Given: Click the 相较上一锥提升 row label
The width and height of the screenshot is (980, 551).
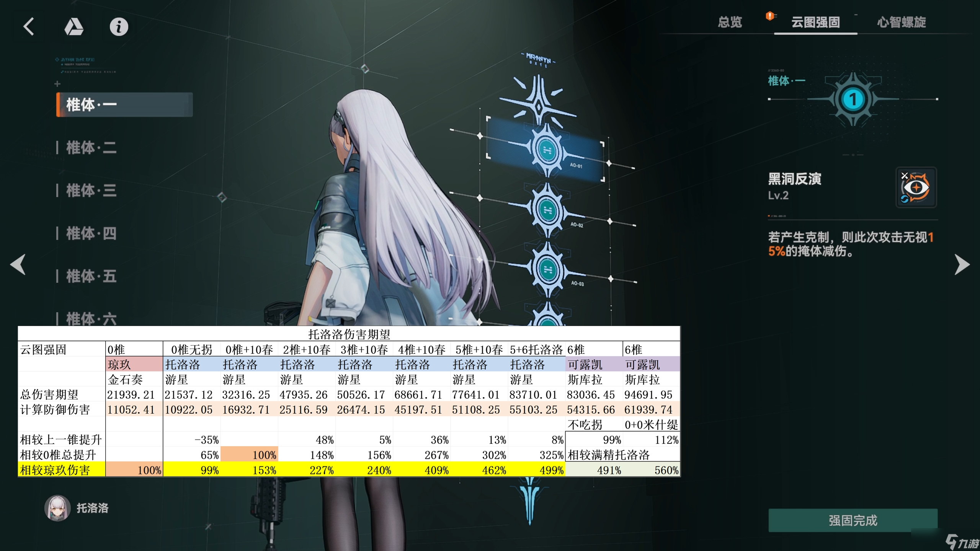Looking at the screenshot, I should [61, 440].
